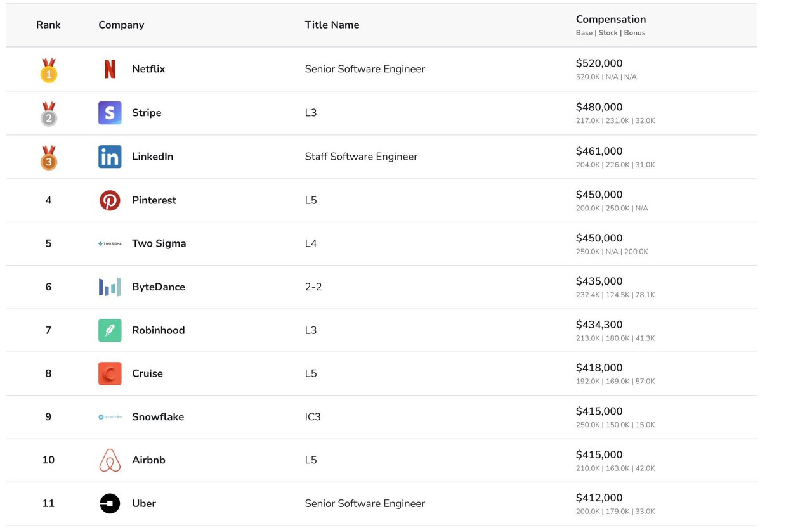
Task: Click the gold rank 1 medal
Action: click(49, 70)
